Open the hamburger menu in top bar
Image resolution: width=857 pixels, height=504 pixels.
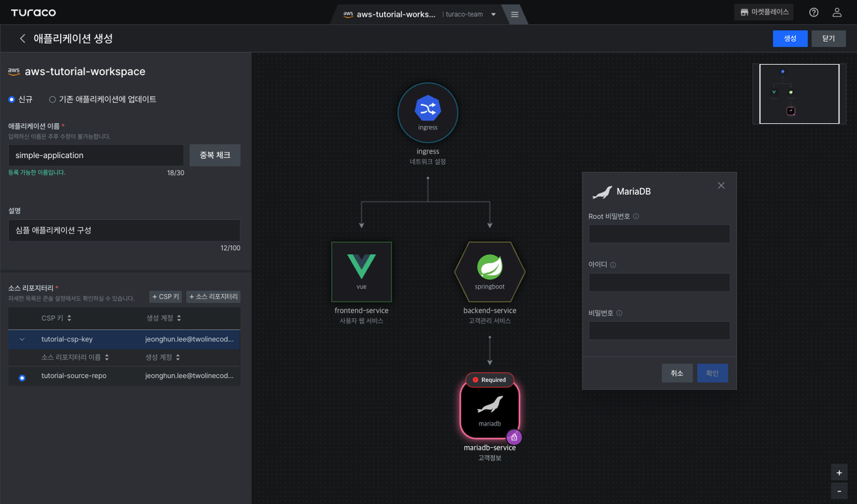pos(514,14)
